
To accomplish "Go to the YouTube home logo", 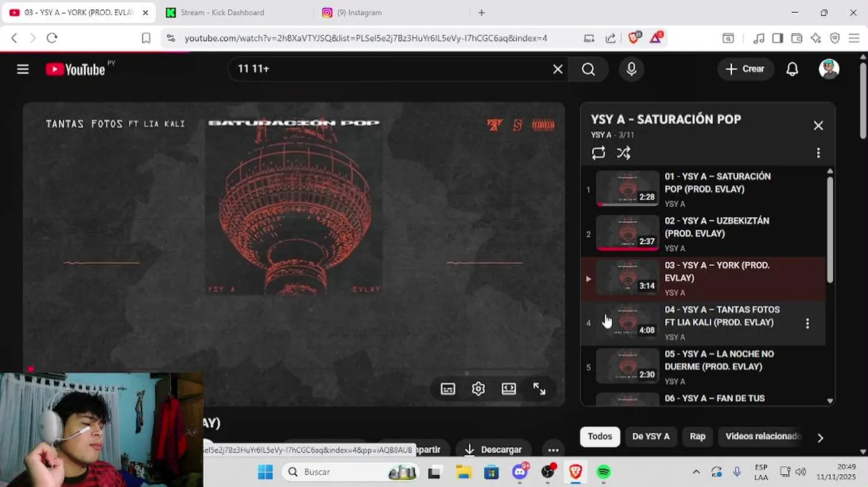I will click(76, 69).
